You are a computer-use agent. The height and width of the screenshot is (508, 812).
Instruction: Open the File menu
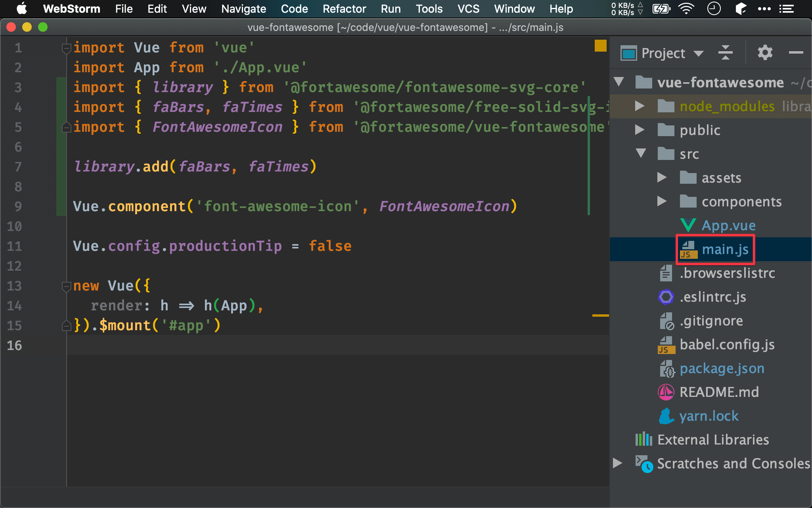(124, 9)
